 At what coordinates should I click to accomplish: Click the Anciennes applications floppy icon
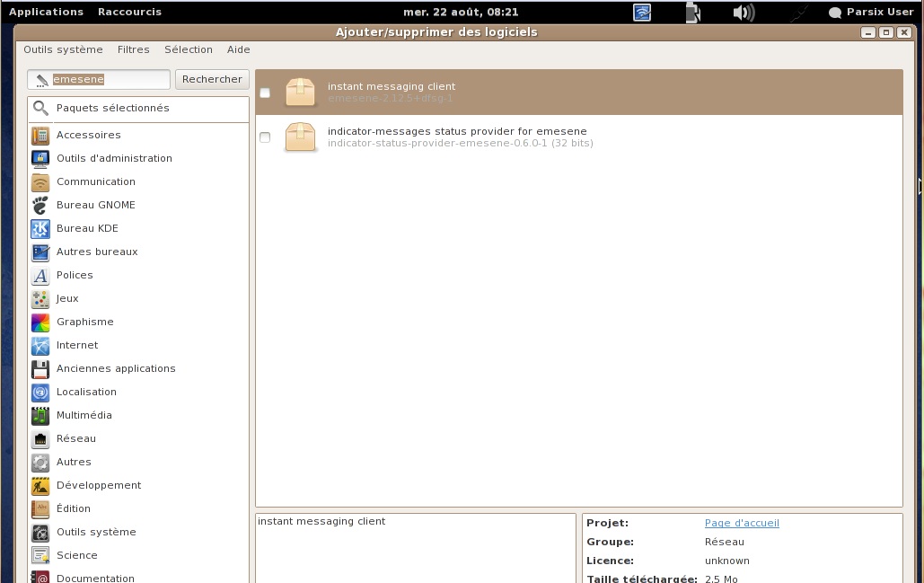[x=40, y=369]
